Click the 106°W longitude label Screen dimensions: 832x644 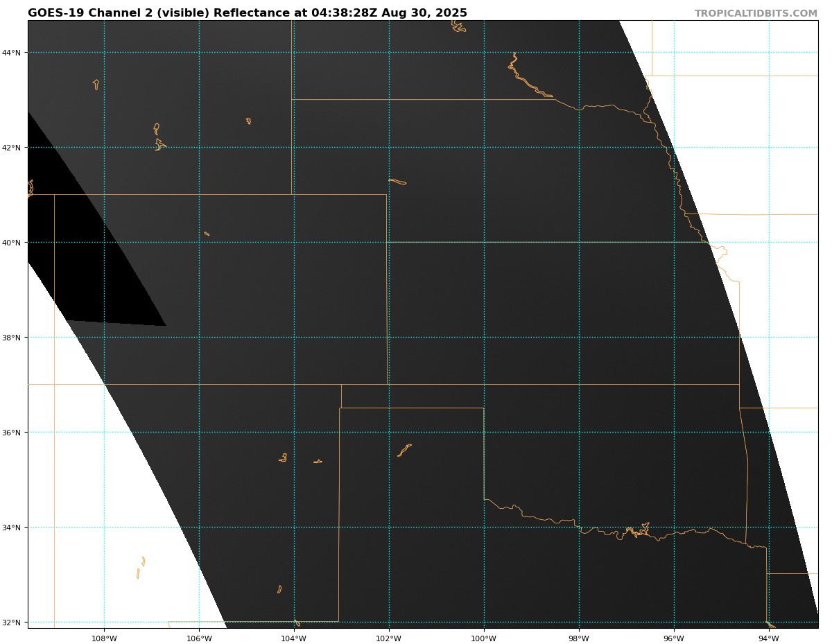199,638
